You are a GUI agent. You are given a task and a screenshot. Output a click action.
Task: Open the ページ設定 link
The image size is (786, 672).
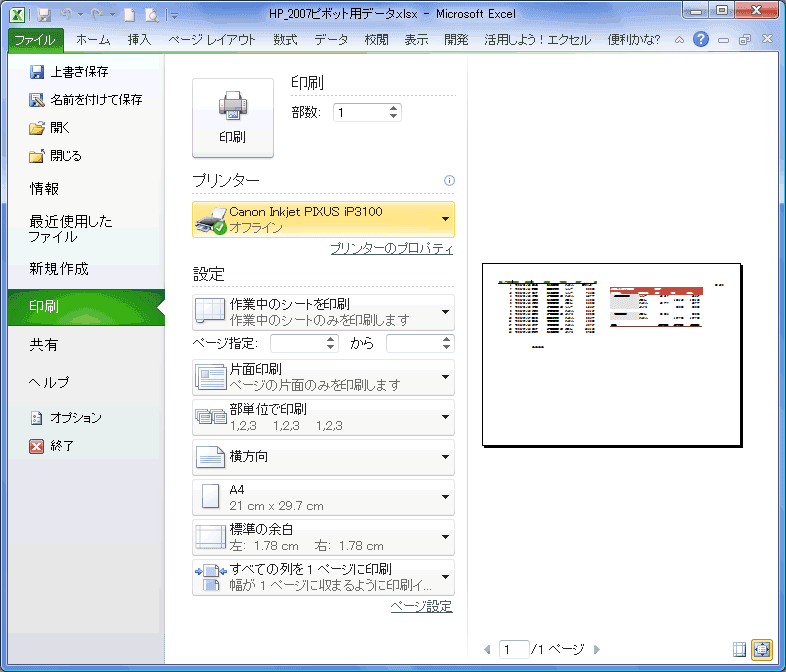(422, 607)
